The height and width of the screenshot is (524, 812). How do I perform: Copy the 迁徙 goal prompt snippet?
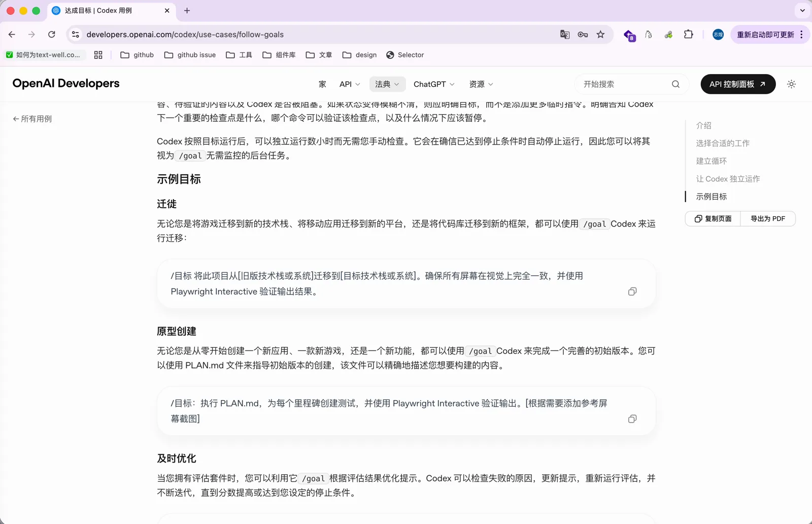point(632,291)
